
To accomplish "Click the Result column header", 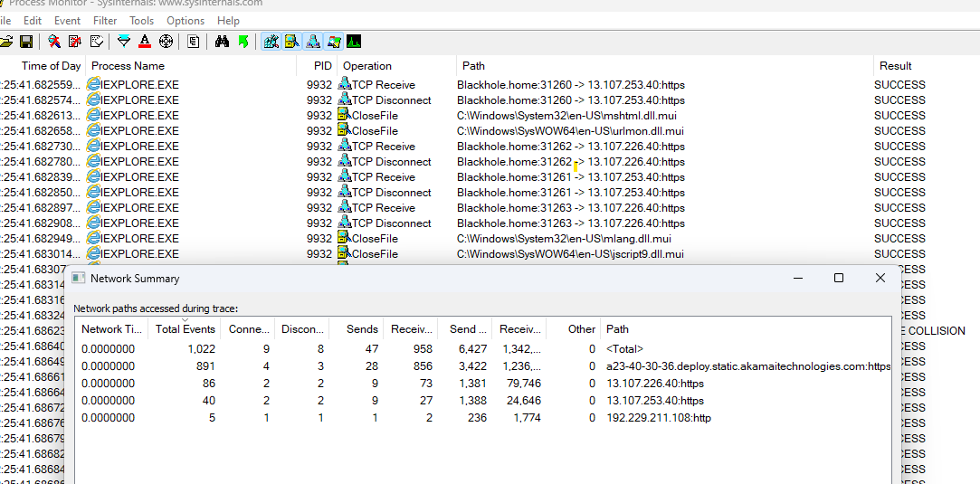I will pos(927,65).
